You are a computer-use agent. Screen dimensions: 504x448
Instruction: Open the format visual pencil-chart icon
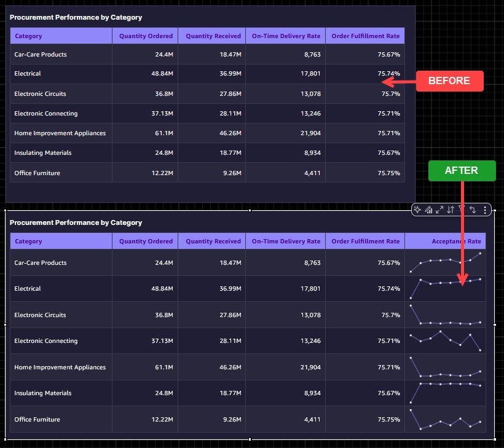[x=428, y=210]
